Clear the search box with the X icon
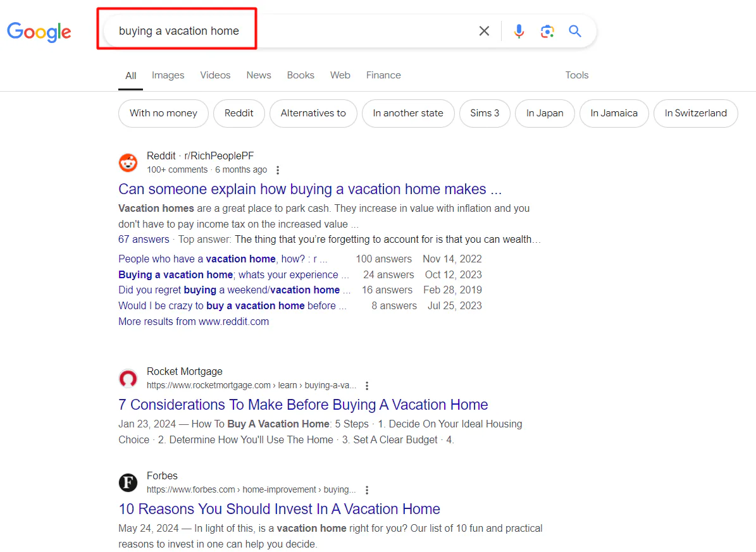Image resolution: width=756 pixels, height=552 pixels. click(484, 32)
